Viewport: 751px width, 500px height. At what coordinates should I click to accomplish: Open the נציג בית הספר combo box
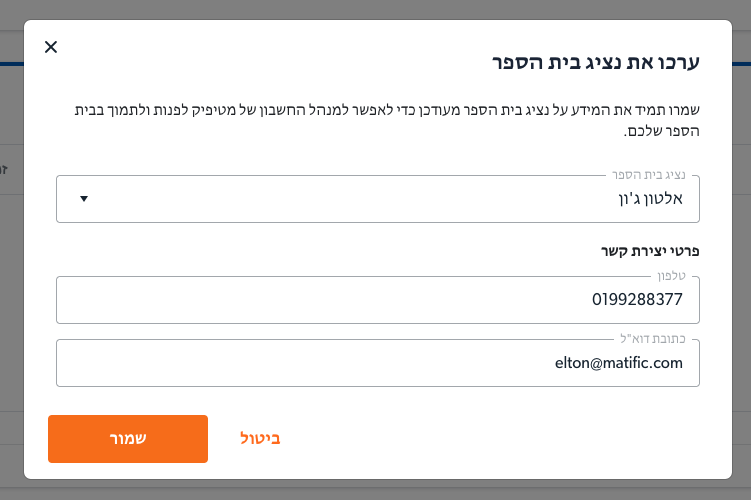click(x=377, y=199)
